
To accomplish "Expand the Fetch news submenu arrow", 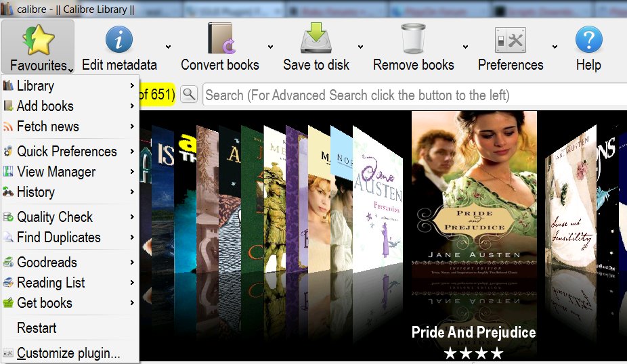I will (x=132, y=127).
